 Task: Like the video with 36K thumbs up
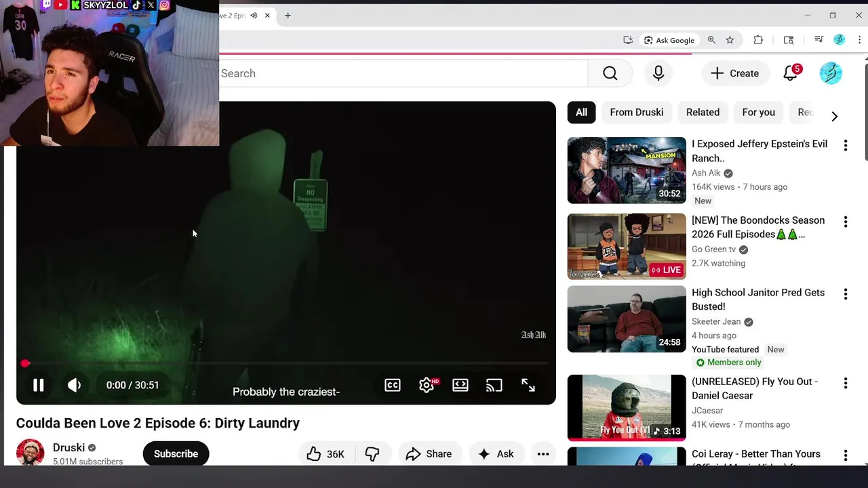326,454
